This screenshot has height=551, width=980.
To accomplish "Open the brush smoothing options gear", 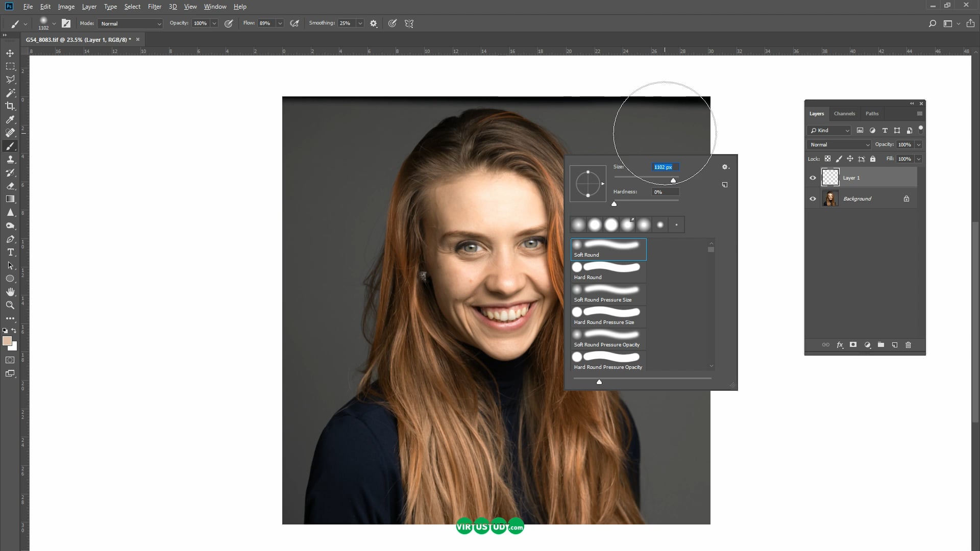I will coord(374,23).
